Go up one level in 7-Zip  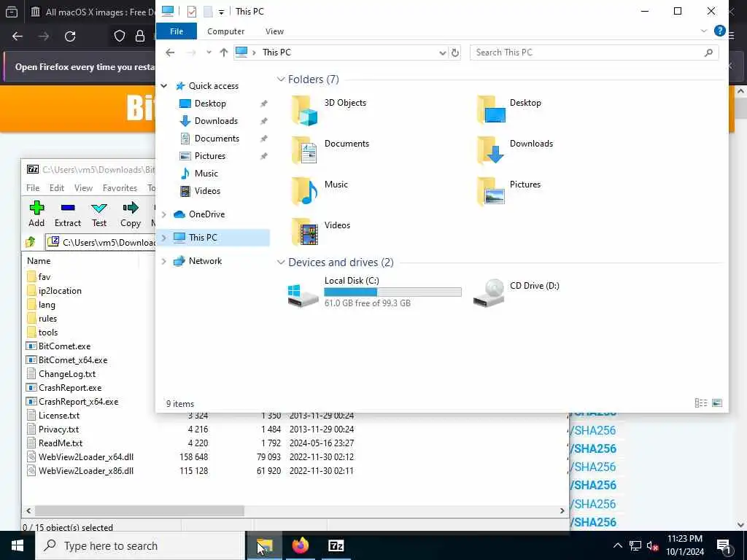[x=31, y=242]
